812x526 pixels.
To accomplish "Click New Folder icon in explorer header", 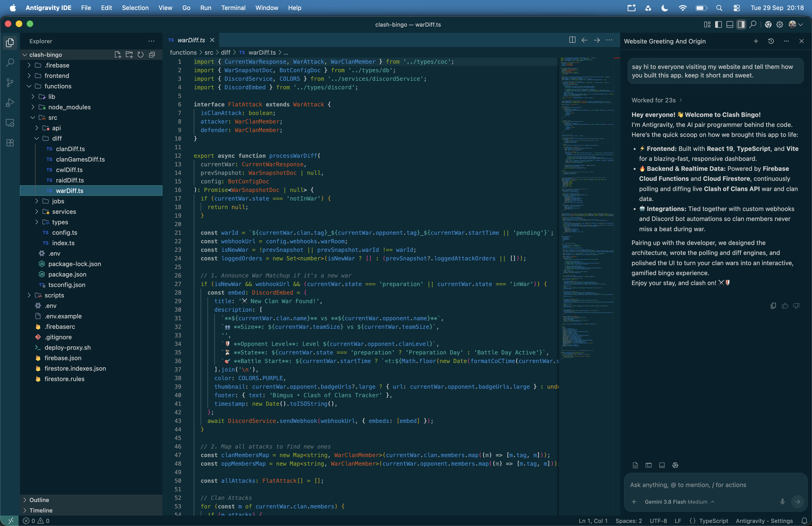I will [129, 55].
